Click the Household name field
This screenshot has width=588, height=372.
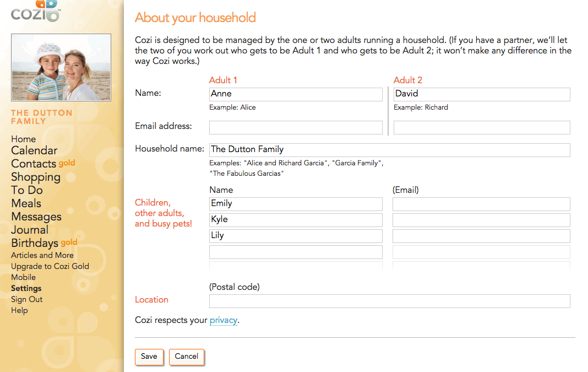pyautogui.click(x=390, y=150)
